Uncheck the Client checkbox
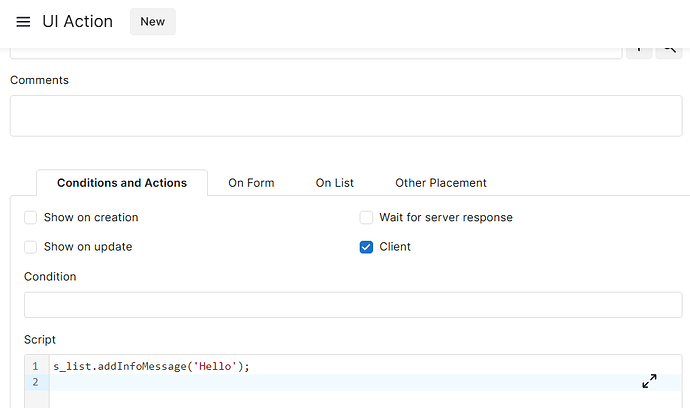 point(366,247)
